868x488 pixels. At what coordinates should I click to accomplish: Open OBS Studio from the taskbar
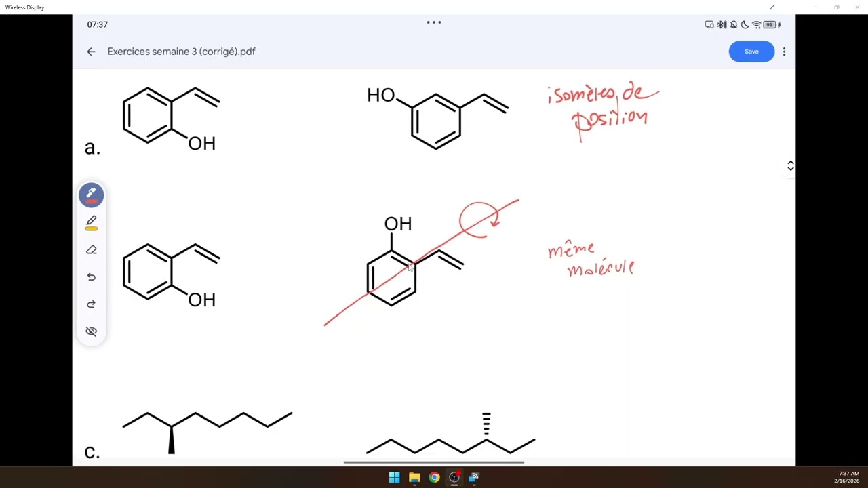point(454,477)
